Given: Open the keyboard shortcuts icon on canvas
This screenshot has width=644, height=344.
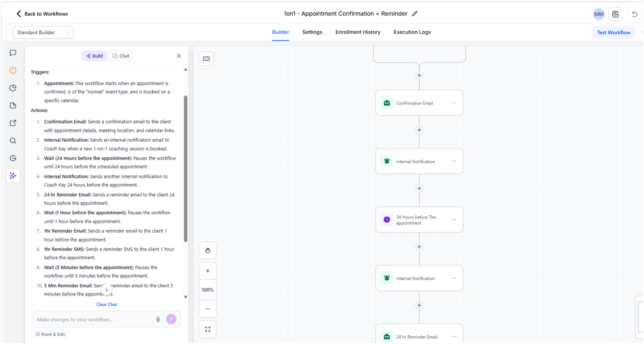Looking at the screenshot, I should click(206, 59).
